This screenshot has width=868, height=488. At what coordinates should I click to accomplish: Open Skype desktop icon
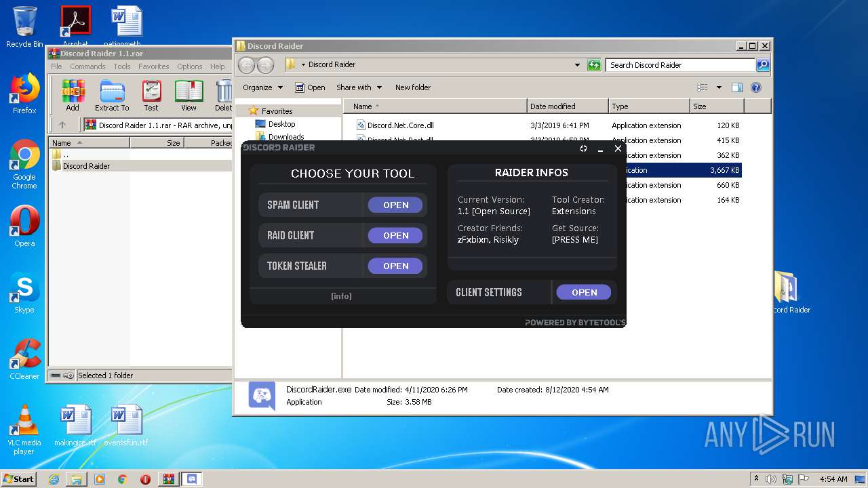[x=24, y=293]
